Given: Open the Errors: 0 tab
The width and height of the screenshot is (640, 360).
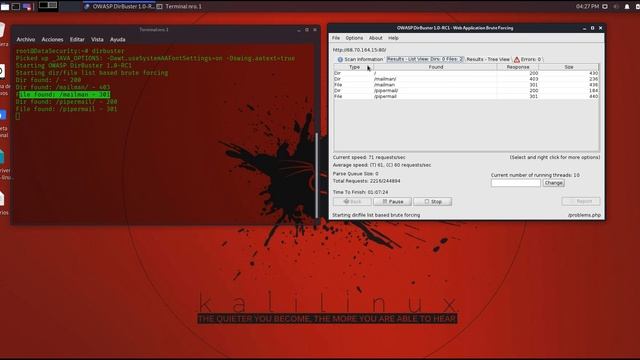Looking at the screenshot, I should 528,59.
